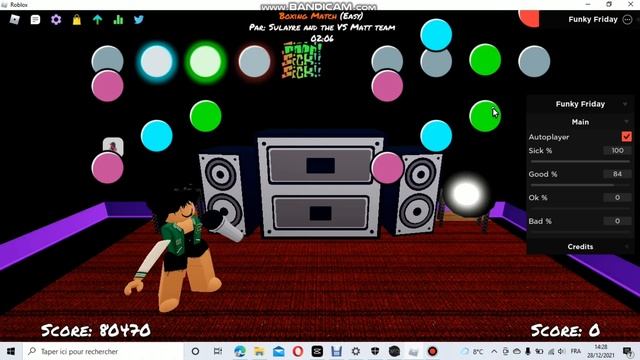This screenshot has width=640, height=360.
Task: Open the Mail app from taskbar
Action: pyautogui.click(x=279, y=351)
